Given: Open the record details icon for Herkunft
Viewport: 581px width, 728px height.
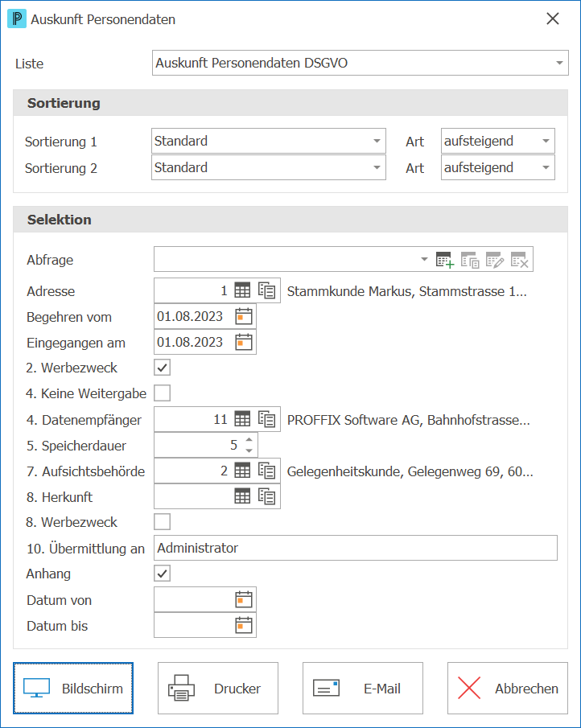Looking at the screenshot, I should 267,496.
